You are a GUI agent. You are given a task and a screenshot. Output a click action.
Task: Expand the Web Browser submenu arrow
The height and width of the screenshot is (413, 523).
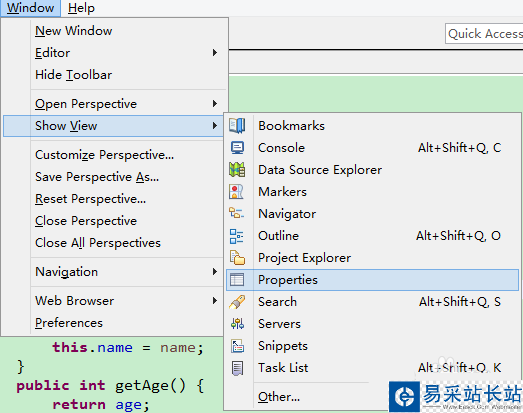[x=215, y=301]
